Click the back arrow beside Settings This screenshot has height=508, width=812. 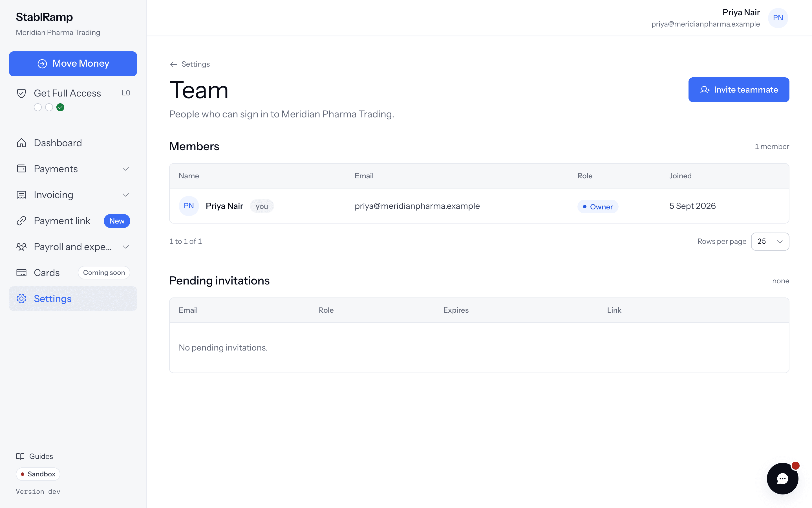click(x=173, y=64)
